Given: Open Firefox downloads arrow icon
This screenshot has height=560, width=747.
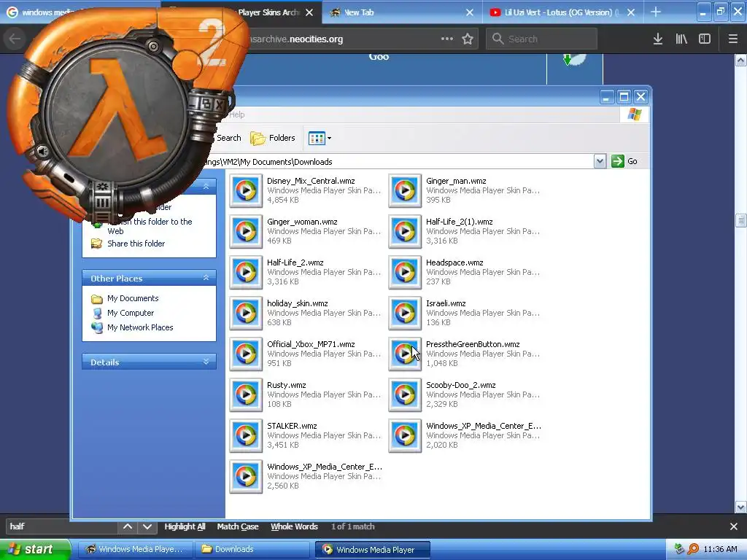Looking at the screenshot, I should point(658,39).
